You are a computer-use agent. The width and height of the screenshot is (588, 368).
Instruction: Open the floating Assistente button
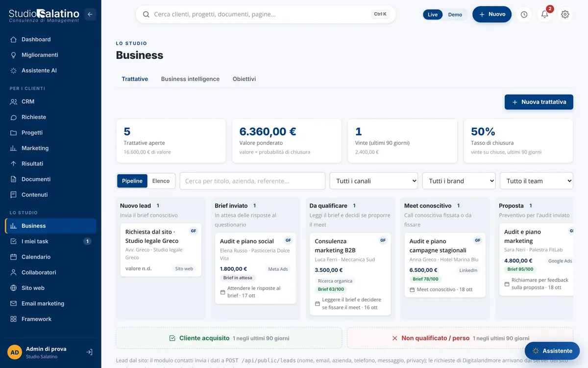pos(552,351)
